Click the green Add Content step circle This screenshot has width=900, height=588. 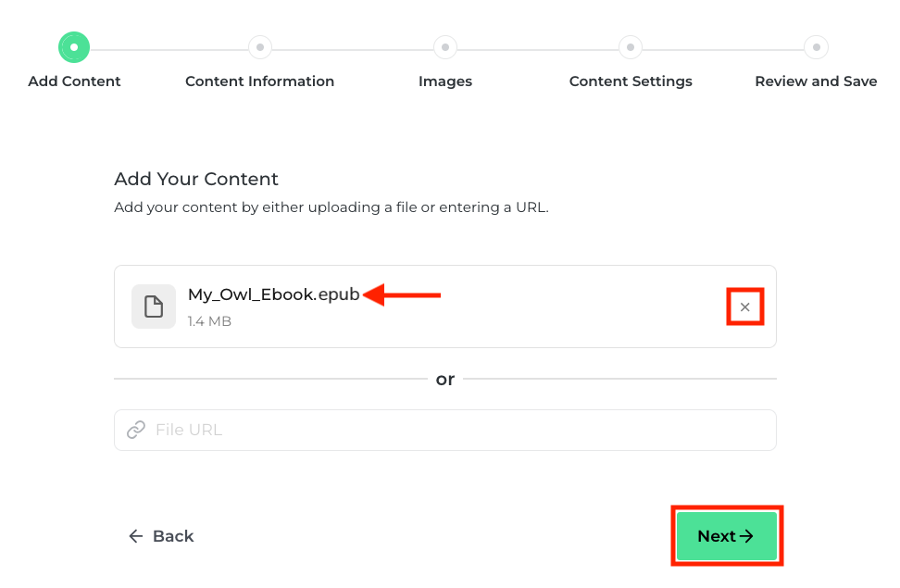[x=74, y=46]
